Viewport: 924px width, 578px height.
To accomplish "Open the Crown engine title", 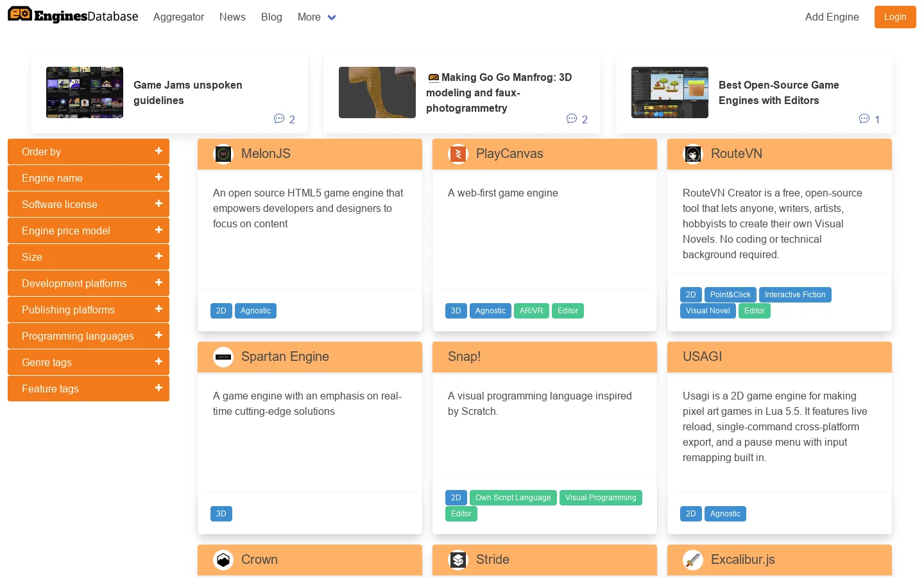I will (x=259, y=560).
